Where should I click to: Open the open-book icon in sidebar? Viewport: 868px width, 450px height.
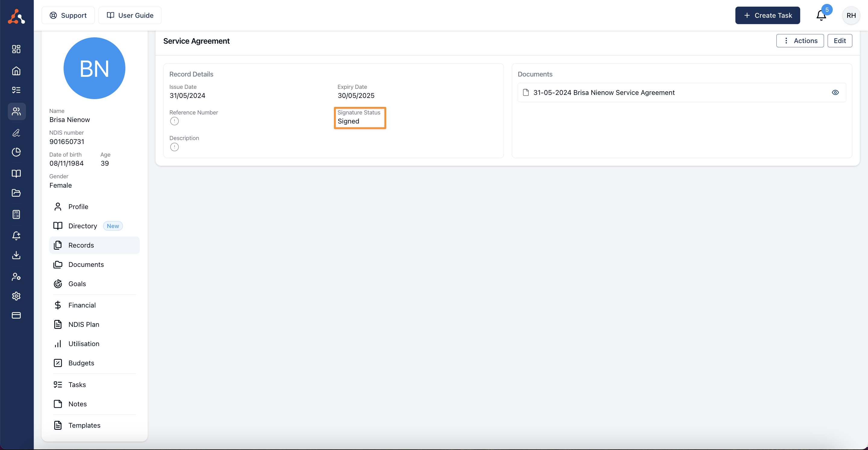click(16, 173)
